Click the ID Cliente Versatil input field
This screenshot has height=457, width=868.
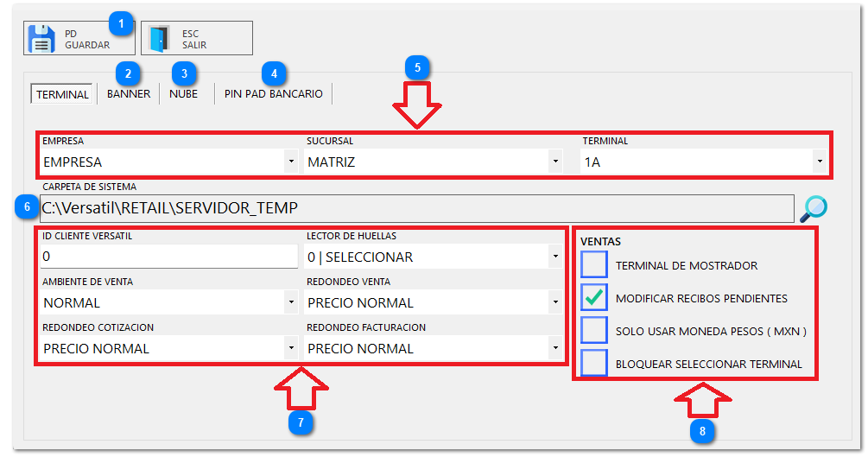(168, 257)
